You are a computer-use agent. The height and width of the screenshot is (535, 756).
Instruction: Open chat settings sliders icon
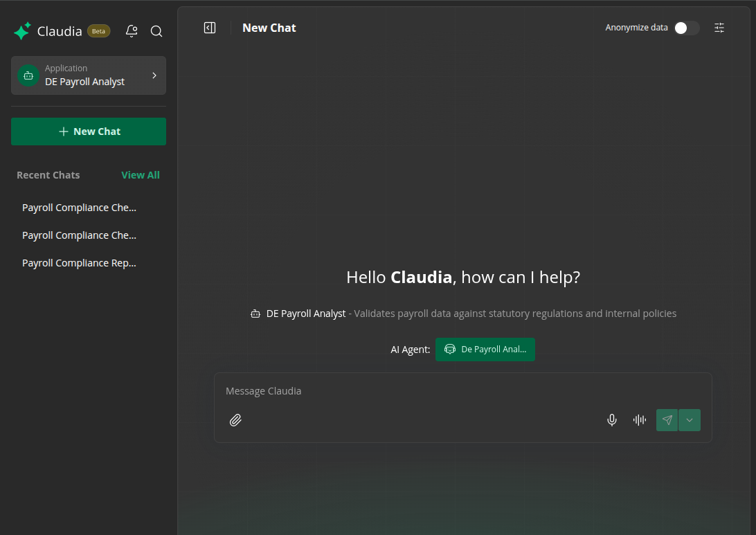click(719, 28)
